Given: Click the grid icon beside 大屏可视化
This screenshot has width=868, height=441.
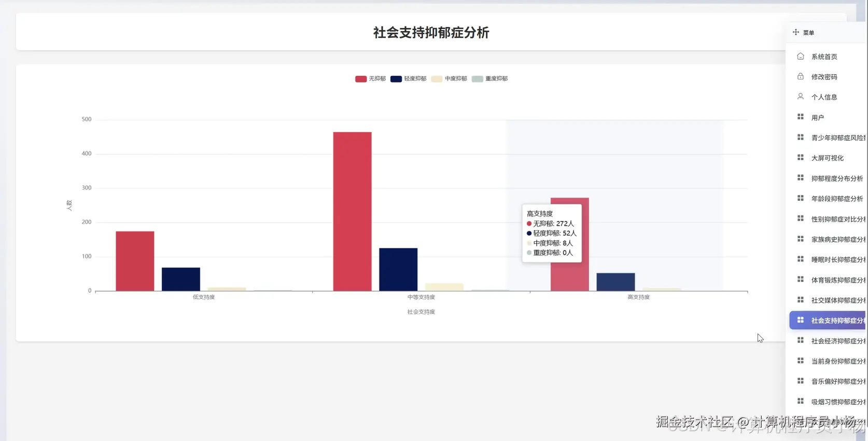Looking at the screenshot, I should tap(801, 158).
